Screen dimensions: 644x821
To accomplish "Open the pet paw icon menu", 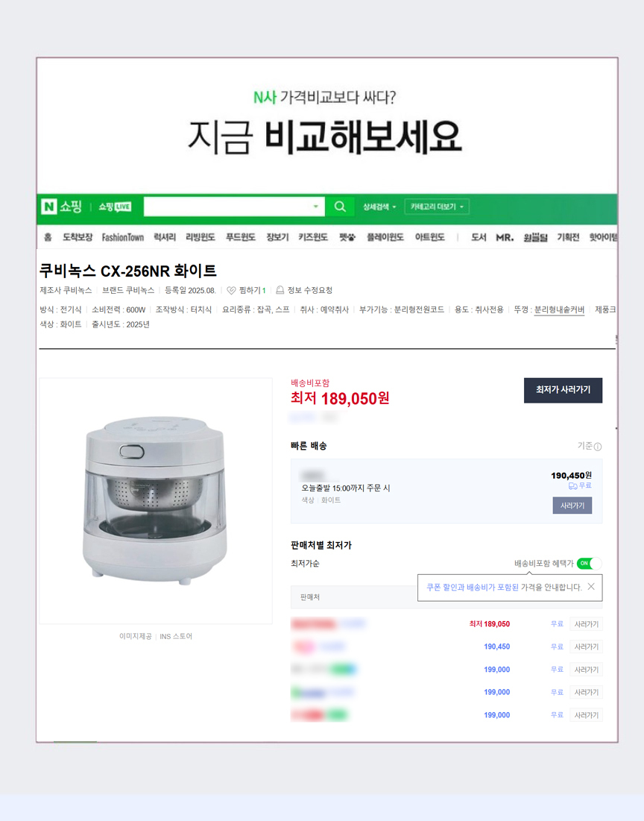I will coord(347,238).
